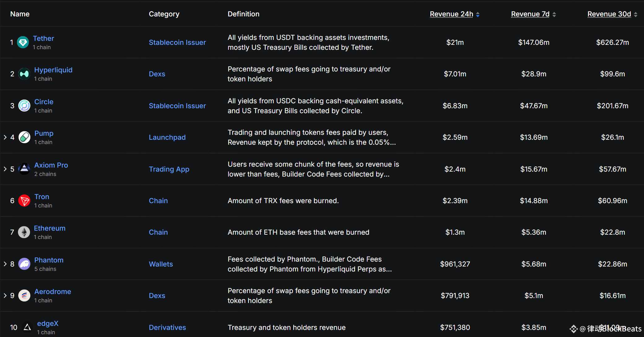644x337 pixels.
Task: Select Axiom Pro's $57.67m revenue cell
Action: coord(612,169)
